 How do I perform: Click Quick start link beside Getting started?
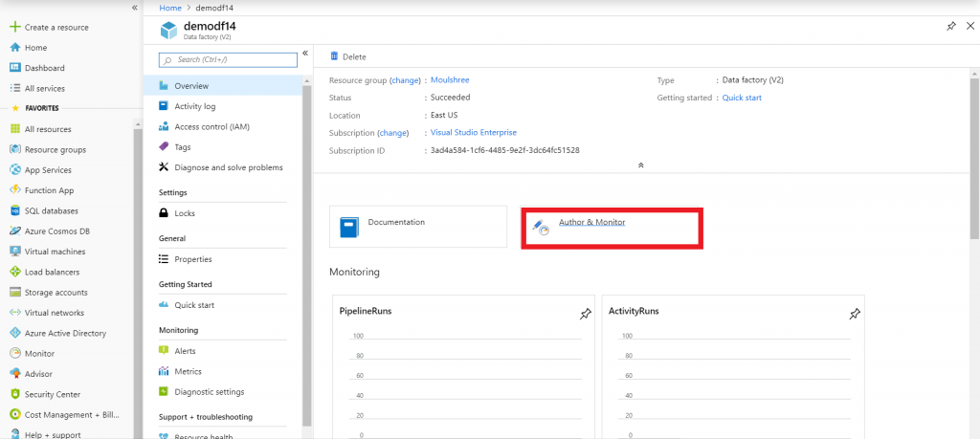coord(742,99)
